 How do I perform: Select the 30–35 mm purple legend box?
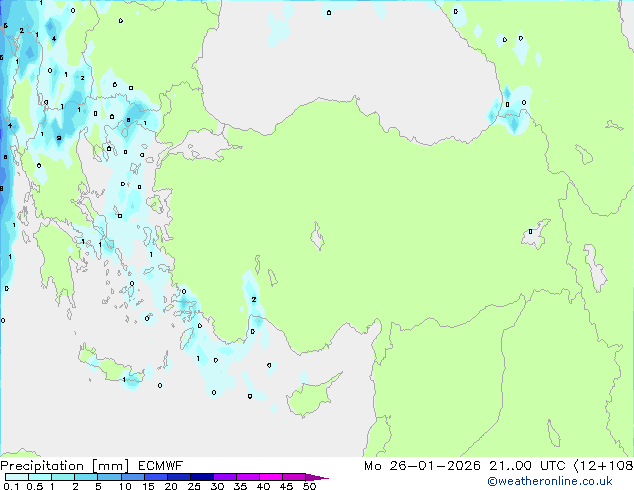225,477
